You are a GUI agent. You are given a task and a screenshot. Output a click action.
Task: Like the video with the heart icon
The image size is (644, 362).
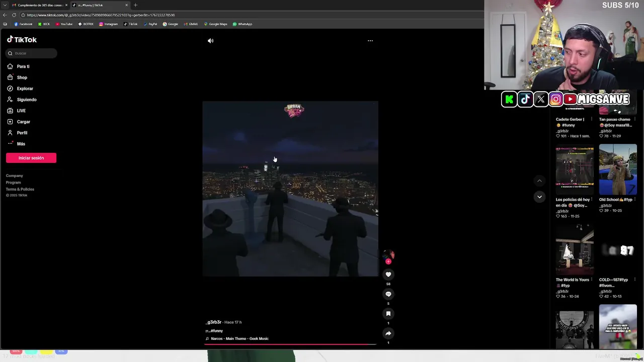[x=388, y=275]
